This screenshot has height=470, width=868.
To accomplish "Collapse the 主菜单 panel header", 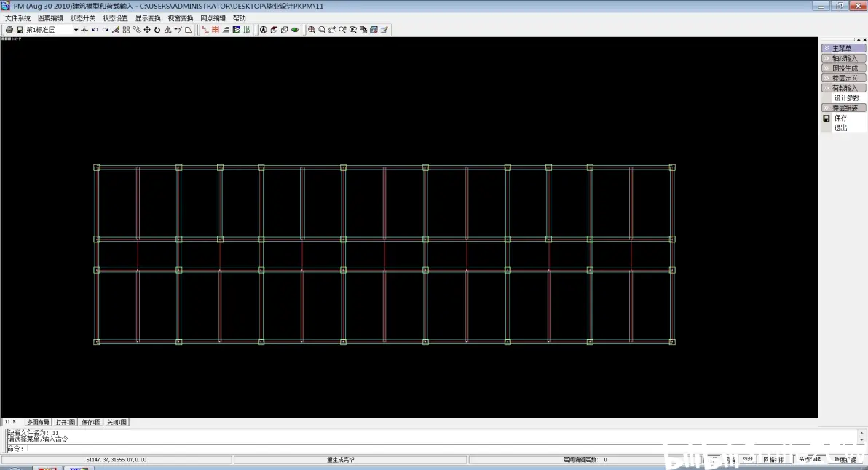I will click(844, 48).
